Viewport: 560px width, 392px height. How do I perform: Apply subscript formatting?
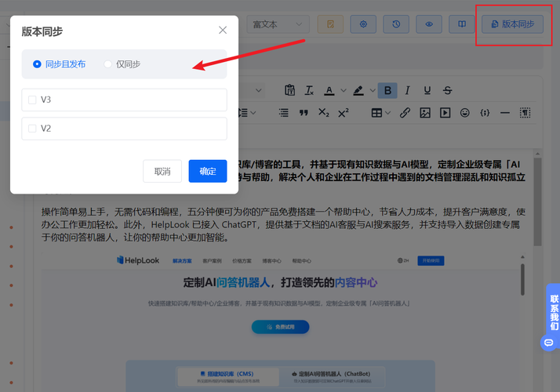pyautogui.click(x=324, y=113)
